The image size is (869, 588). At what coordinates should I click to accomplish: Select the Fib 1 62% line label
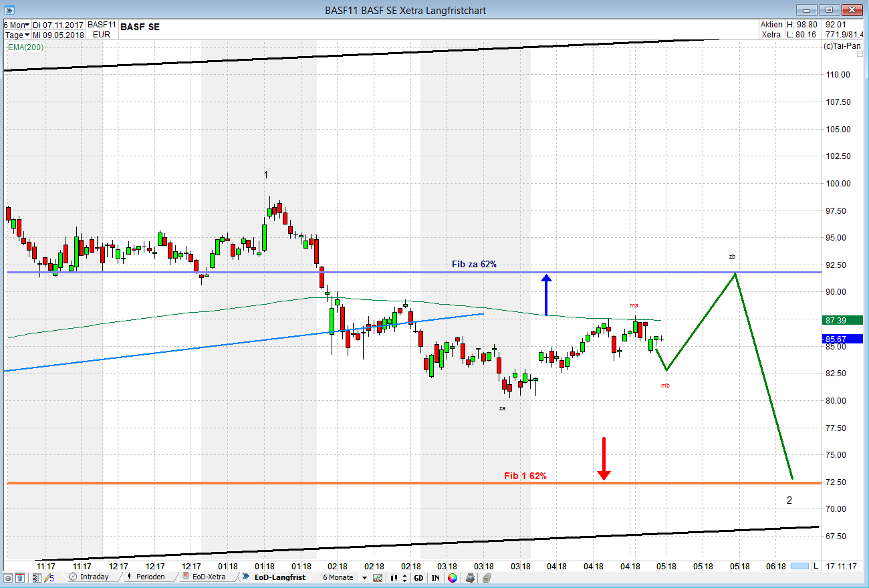pos(525,476)
